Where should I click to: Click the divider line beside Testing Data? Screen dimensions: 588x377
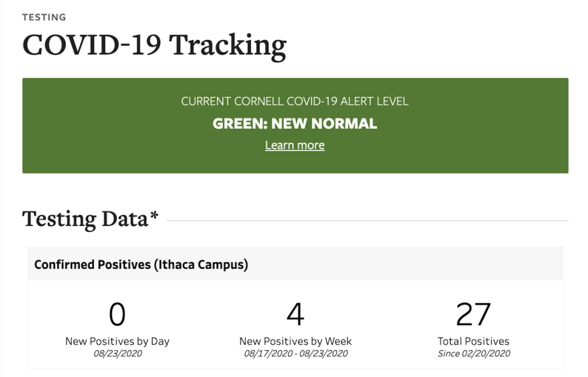(367, 221)
